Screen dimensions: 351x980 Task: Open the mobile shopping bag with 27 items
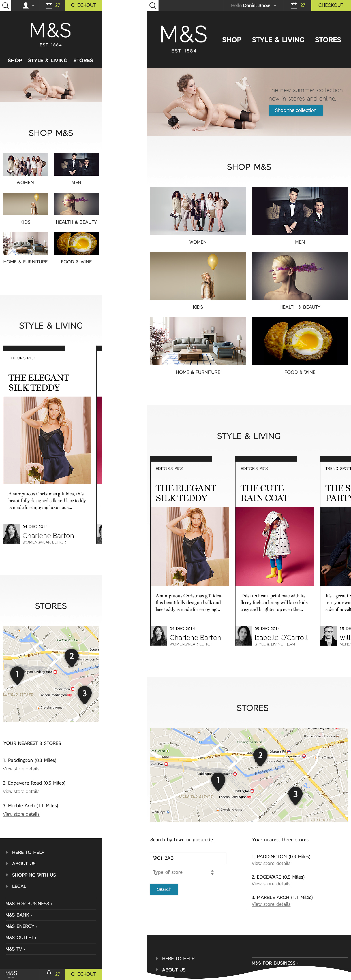click(53, 5)
